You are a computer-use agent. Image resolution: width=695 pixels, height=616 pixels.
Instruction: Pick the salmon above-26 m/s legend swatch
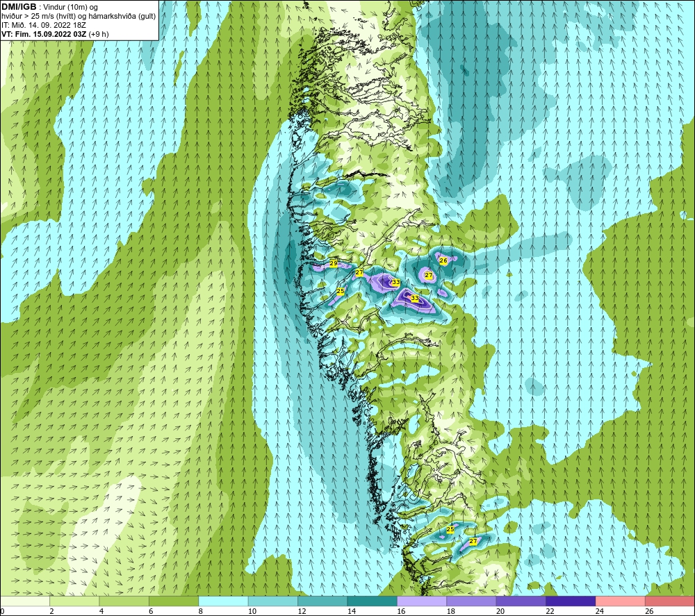pyautogui.click(x=670, y=601)
